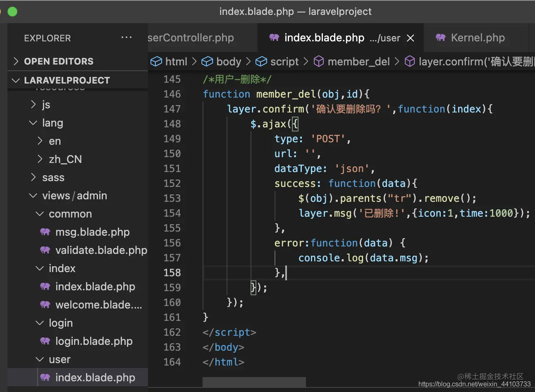535x392 pixels.
Task: Open Explorer more actions ellipsis menu
Action: pos(127,38)
